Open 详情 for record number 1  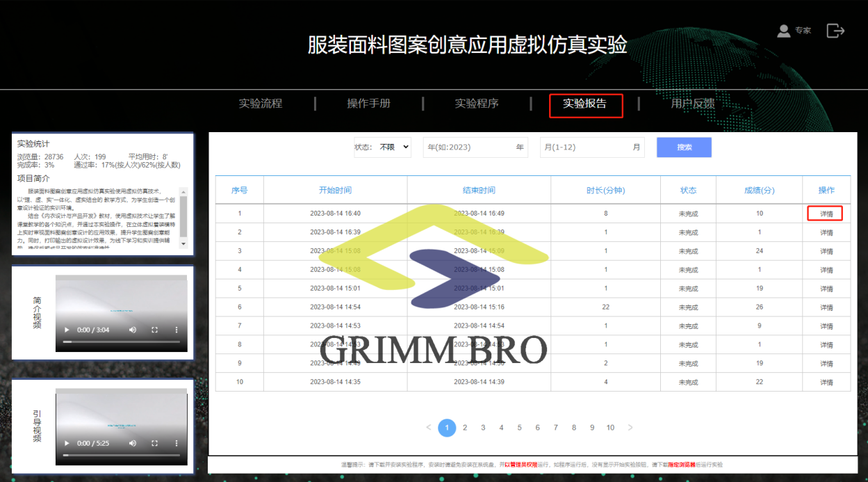pyautogui.click(x=826, y=214)
